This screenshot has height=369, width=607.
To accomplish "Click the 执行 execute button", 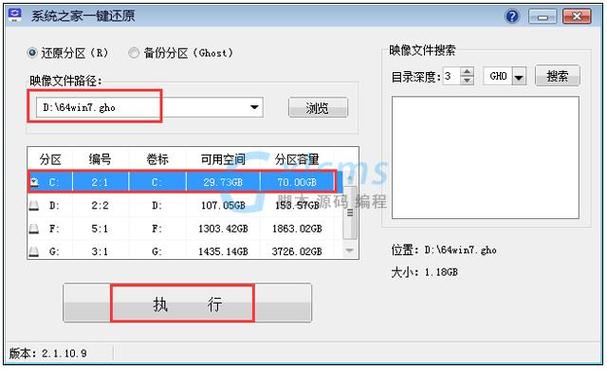I will click(187, 303).
